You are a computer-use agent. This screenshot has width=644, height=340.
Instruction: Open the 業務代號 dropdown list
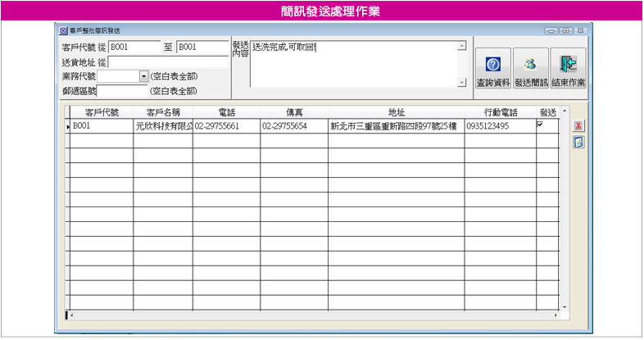pyautogui.click(x=144, y=75)
